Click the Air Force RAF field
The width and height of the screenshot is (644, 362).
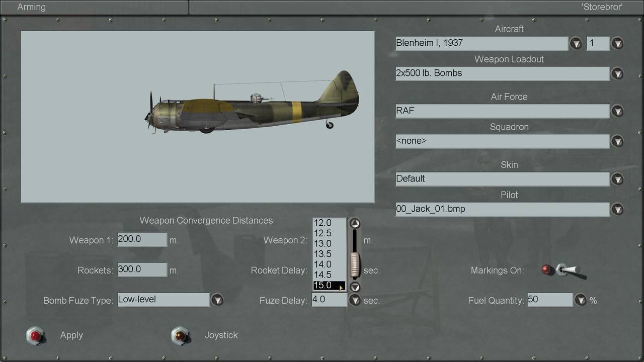tap(503, 111)
